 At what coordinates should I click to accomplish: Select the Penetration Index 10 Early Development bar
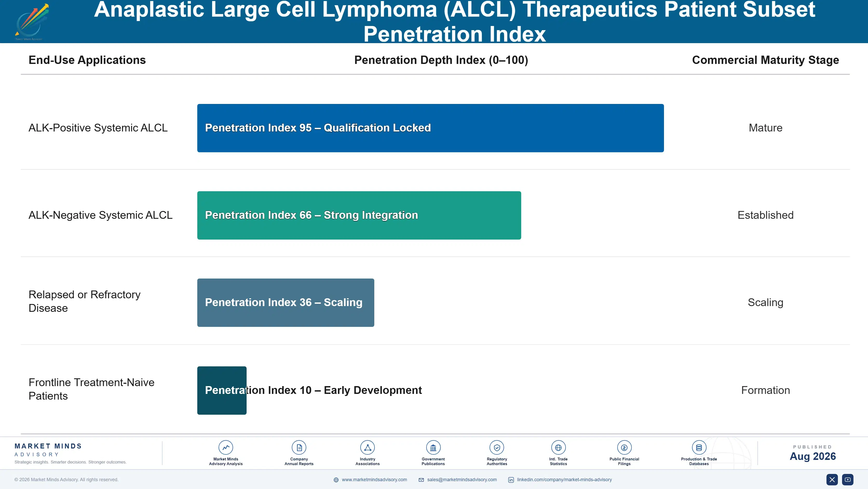tap(222, 390)
